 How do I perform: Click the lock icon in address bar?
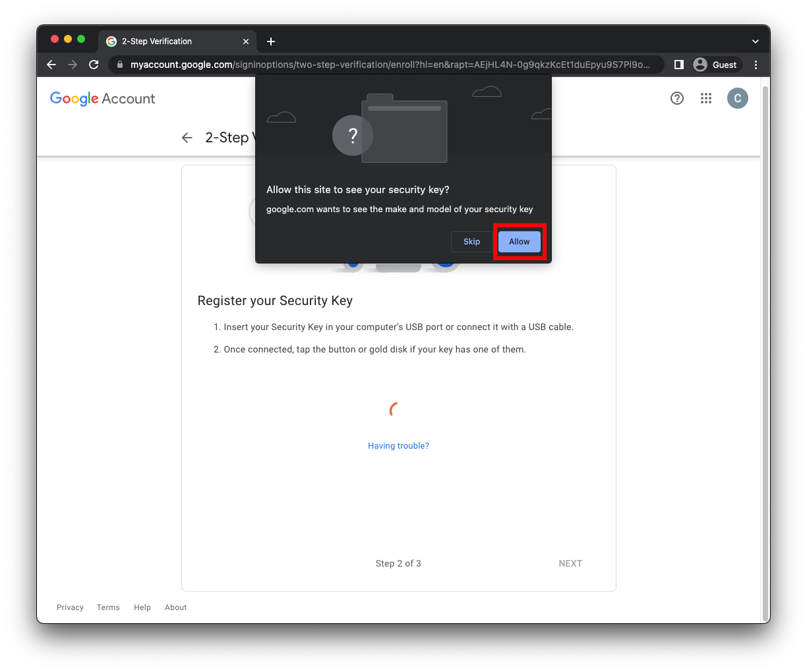click(119, 65)
